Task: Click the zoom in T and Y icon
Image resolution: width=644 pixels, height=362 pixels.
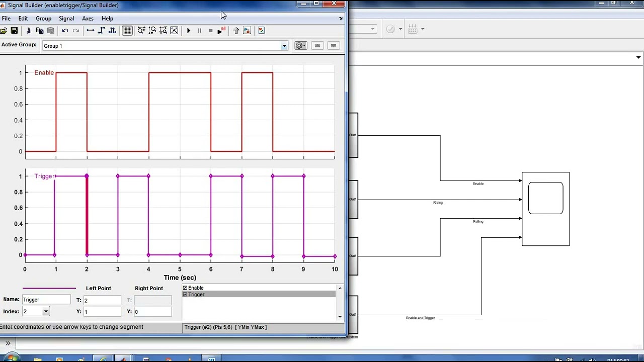Action: (x=163, y=31)
